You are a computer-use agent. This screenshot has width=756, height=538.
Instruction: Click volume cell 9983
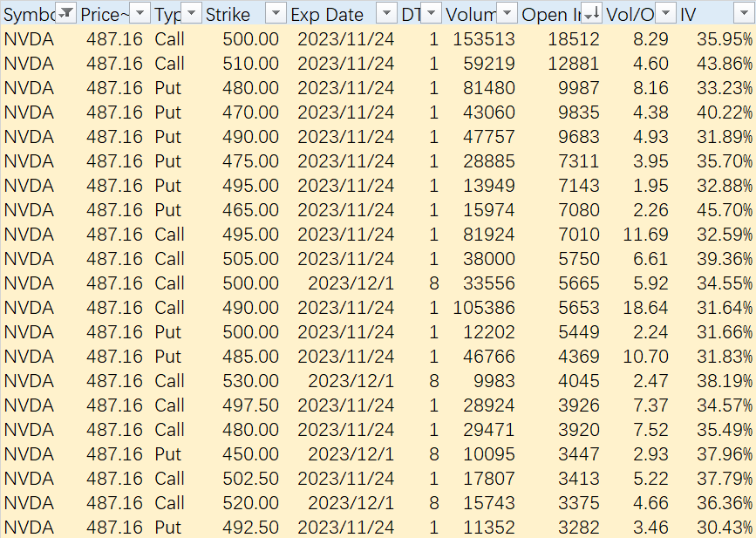(494, 381)
